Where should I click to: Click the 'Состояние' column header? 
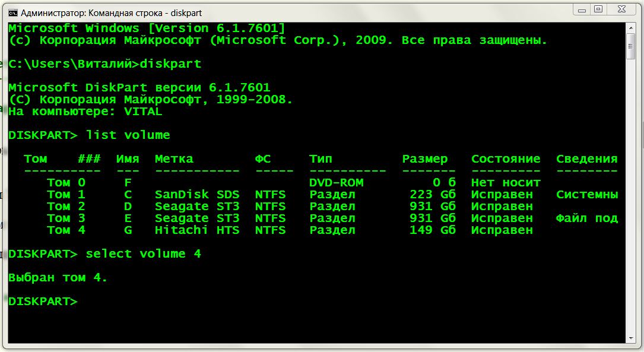pos(506,159)
